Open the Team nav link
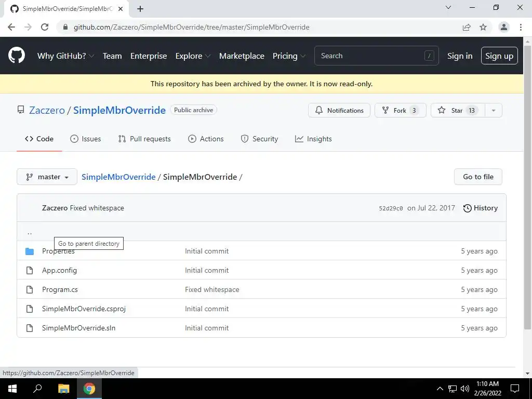This screenshot has height=399, width=532. pos(112,56)
